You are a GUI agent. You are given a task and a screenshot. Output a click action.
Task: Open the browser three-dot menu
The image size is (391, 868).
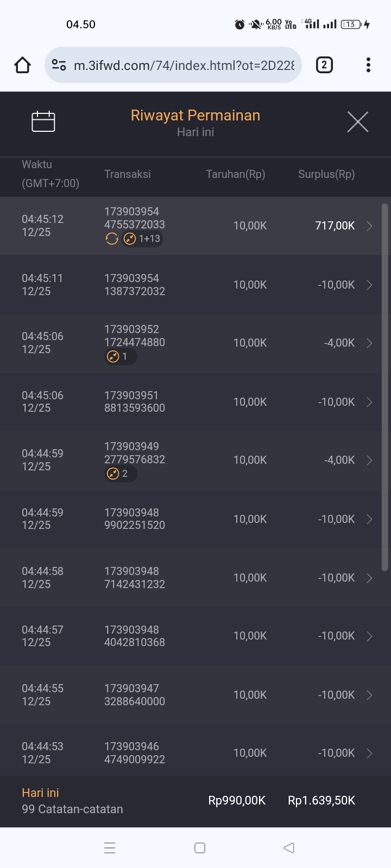tap(368, 65)
